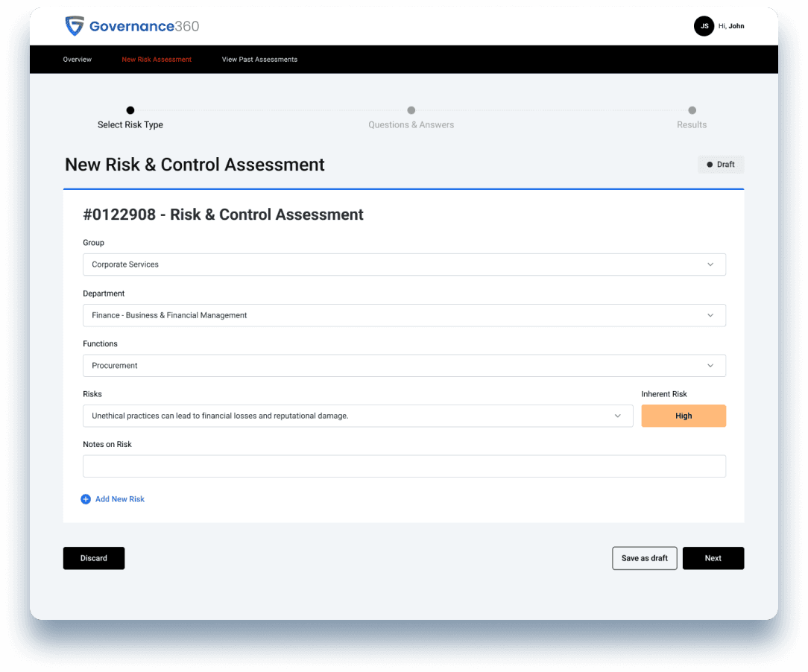Image resolution: width=808 pixels, height=672 pixels.
Task: Click the chevron on the Risks dropdown
Action: tap(617, 416)
